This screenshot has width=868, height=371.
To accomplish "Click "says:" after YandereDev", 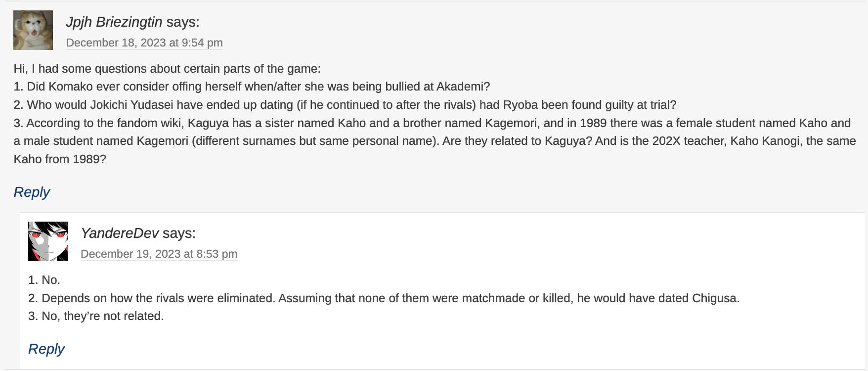I will pos(179,233).
